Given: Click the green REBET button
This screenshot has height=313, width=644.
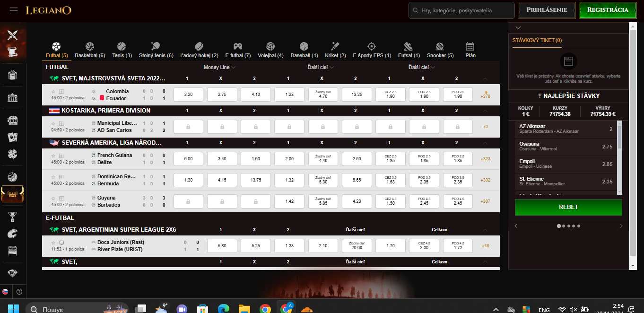Looking at the screenshot, I should [x=568, y=207].
